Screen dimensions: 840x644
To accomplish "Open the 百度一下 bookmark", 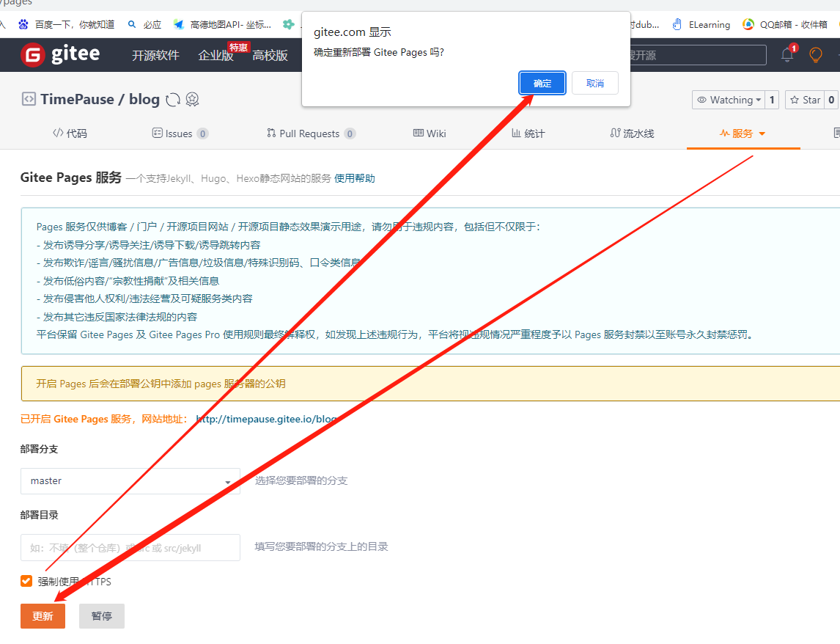I will 67,24.
